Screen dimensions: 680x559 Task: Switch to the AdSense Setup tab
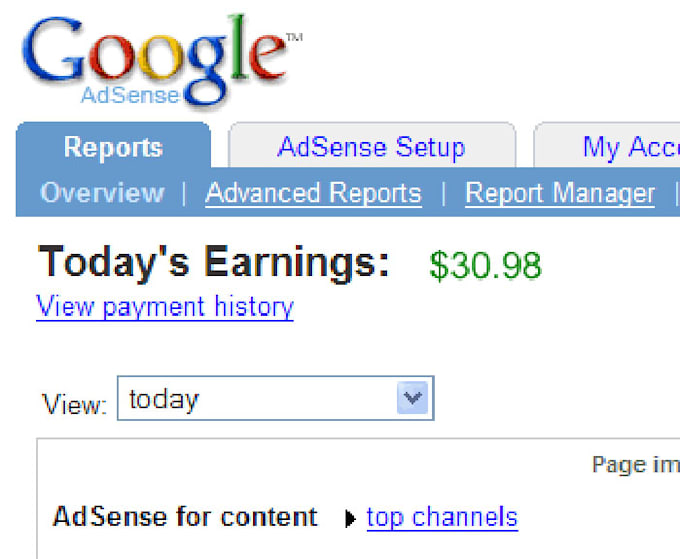(x=371, y=148)
